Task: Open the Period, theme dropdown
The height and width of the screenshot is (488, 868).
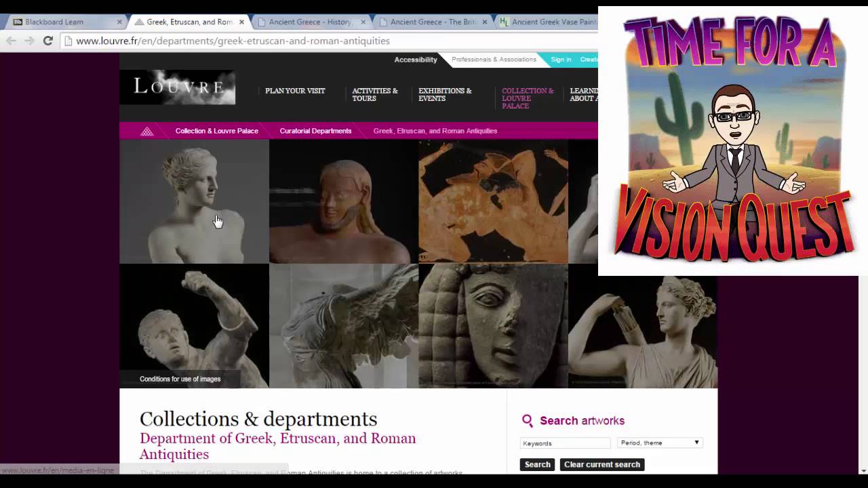Action: point(660,443)
